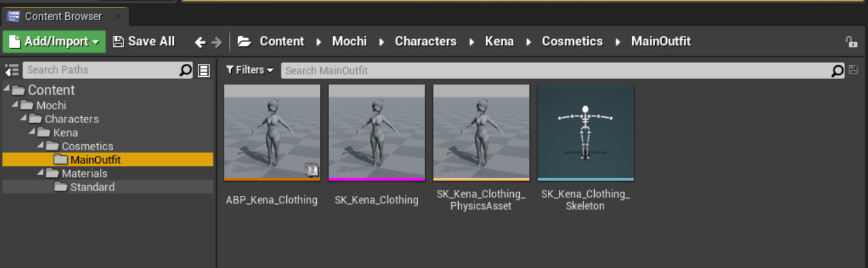Select the ABP_Kena_Clothing animation blueprint thumbnail
The height and width of the screenshot is (268, 868).
point(272,133)
